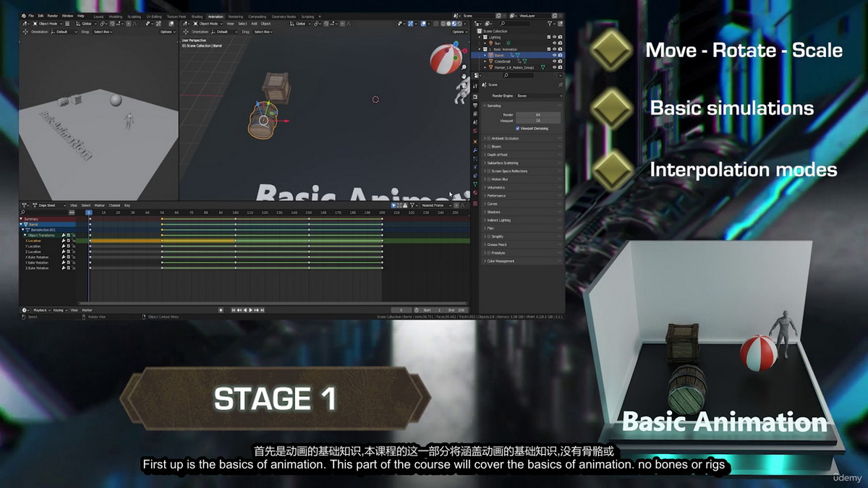Image resolution: width=868 pixels, height=488 pixels.
Task: Click the wrench icon on the X Location channel
Action: click(64, 241)
